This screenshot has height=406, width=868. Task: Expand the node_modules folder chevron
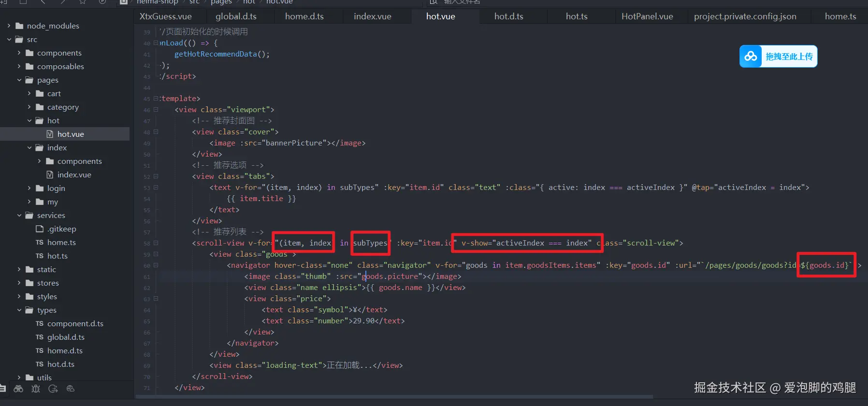click(9, 26)
